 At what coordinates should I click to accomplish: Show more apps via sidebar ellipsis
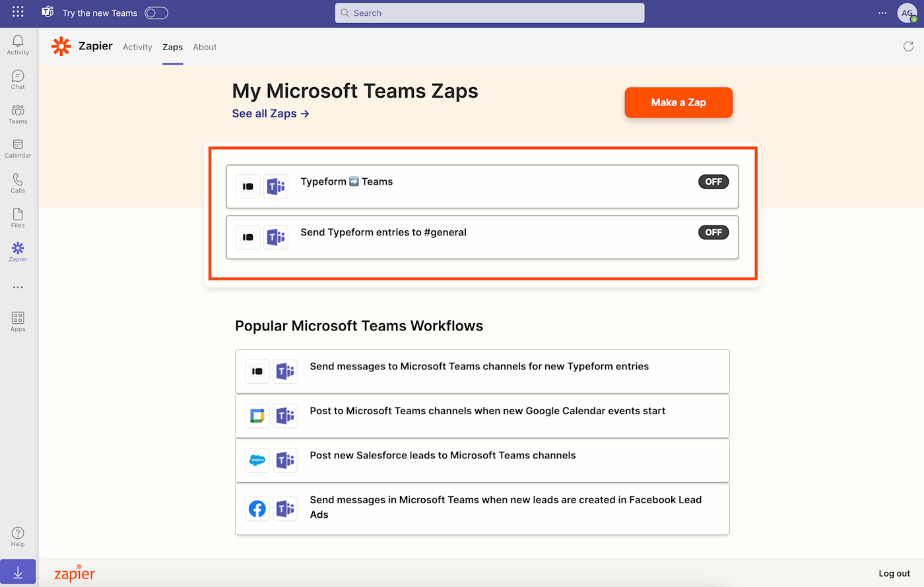[18, 288]
